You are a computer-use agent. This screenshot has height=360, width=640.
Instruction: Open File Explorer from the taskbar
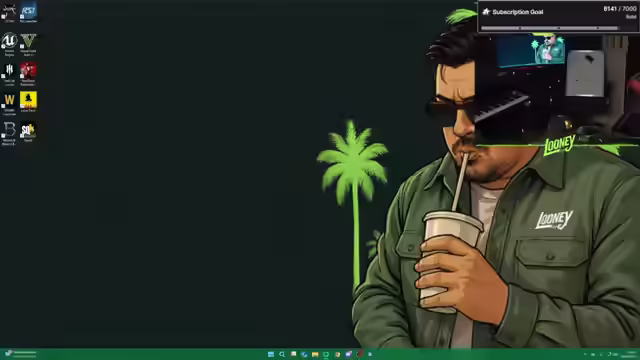click(315, 354)
